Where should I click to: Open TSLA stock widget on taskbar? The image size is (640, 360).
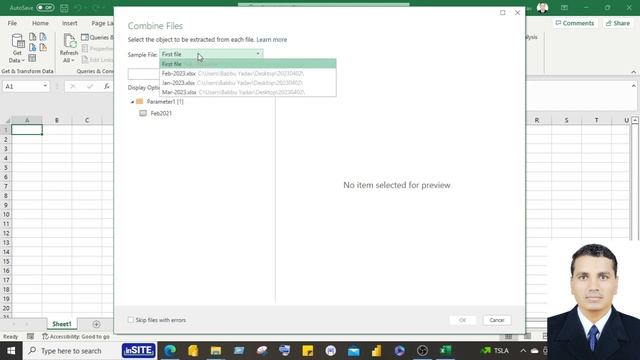tap(494, 351)
